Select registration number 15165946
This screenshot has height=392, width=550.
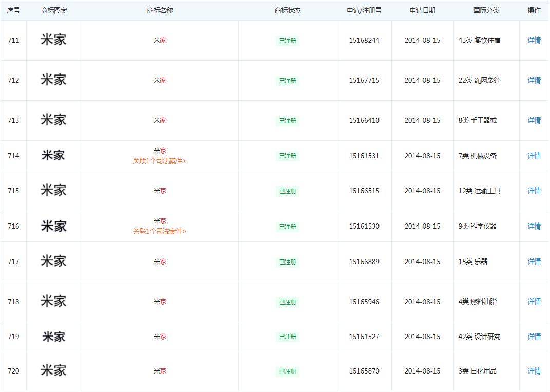[364, 302]
